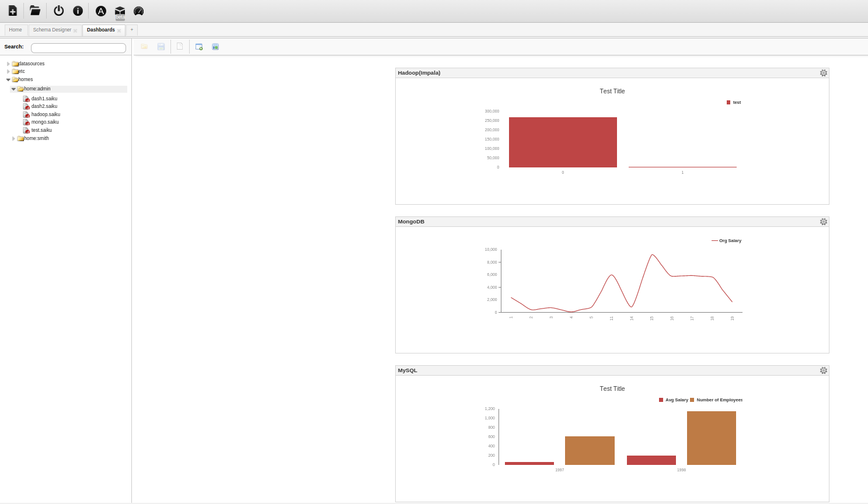Switch to the Home tab
Image resolution: width=868 pixels, height=504 pixels.
tap(16, 30)
